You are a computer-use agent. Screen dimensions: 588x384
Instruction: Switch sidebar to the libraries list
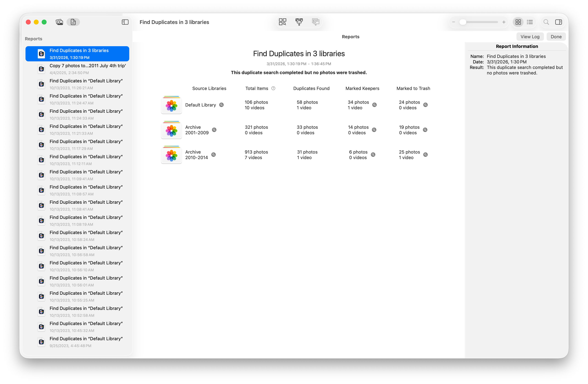coord(59,22)
